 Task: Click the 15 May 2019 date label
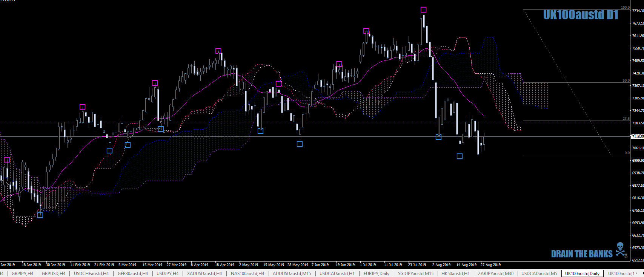tap(274, 265)
